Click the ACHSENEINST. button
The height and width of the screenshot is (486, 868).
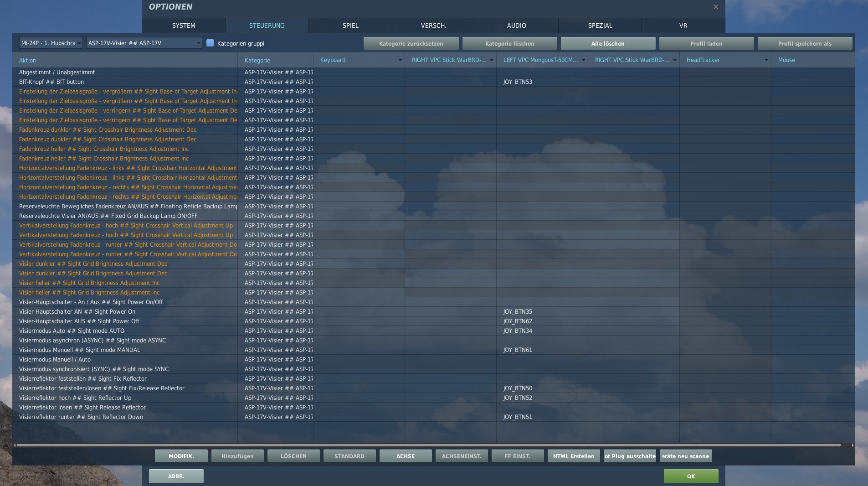click(462, 456)
